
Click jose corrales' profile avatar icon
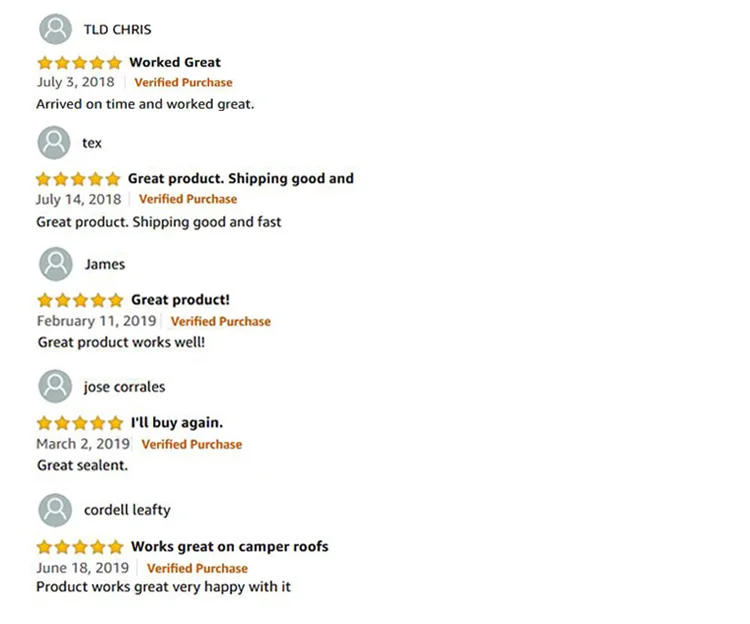[55, 386]
